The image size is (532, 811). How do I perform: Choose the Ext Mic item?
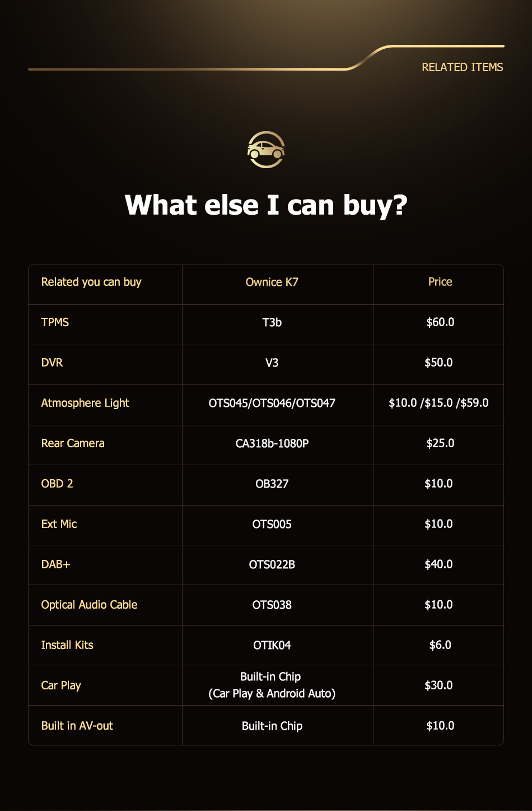pyautogui.click(x=59, y=524)
